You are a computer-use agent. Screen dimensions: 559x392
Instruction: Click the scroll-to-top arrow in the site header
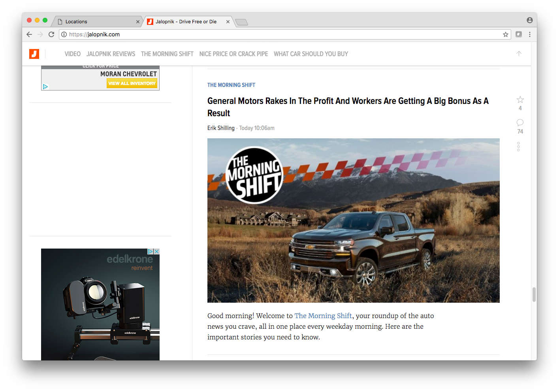pos(519,53)
